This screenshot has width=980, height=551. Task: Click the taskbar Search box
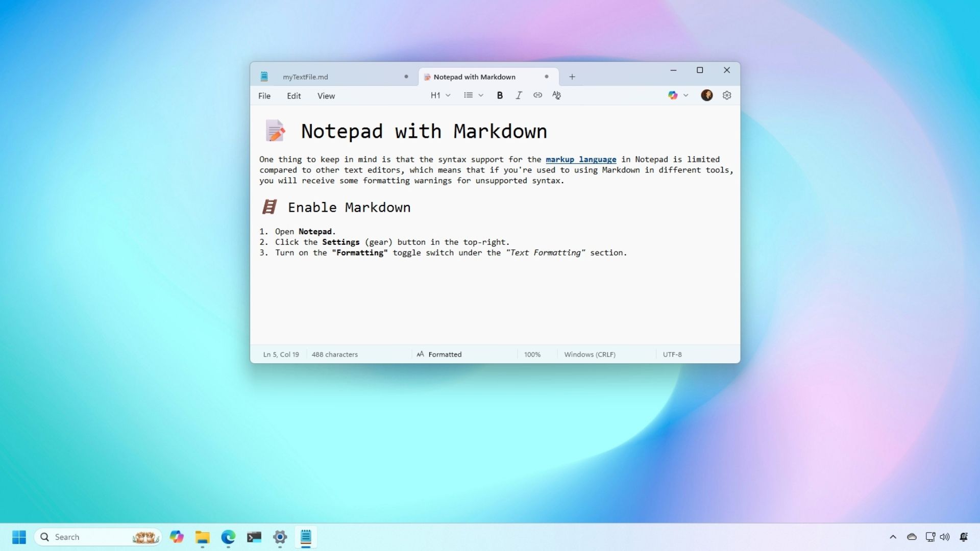tap(97, 537)
